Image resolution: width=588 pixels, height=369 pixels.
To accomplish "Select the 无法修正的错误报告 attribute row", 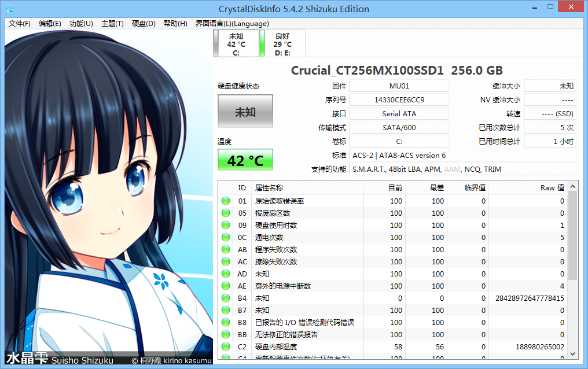I will [393, 334].
